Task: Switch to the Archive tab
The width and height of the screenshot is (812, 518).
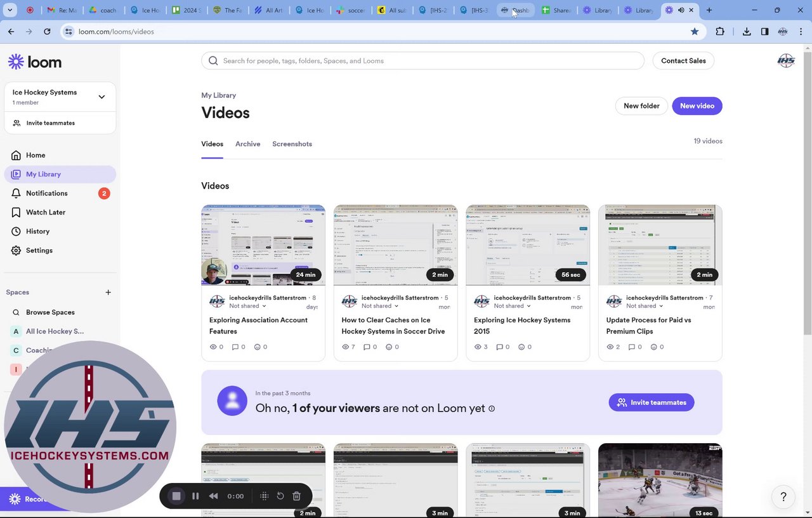Action: click(x=247, y=144)
